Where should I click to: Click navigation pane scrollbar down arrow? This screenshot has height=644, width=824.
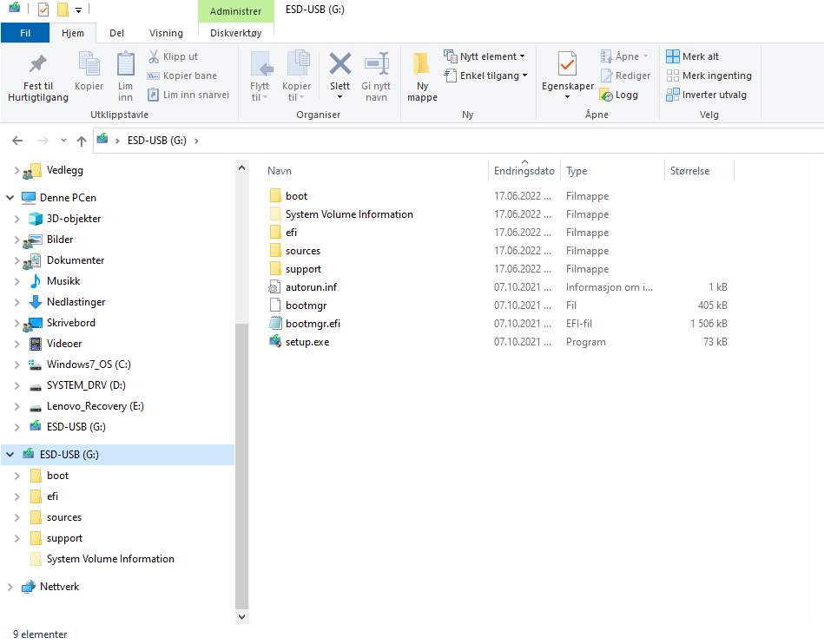point(241,617)
